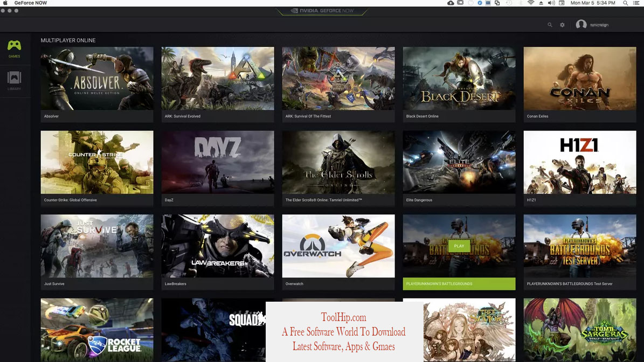644x362 pixels.
Task: Open the LawBreakers game artwork
Action: (x=218, y=246)
